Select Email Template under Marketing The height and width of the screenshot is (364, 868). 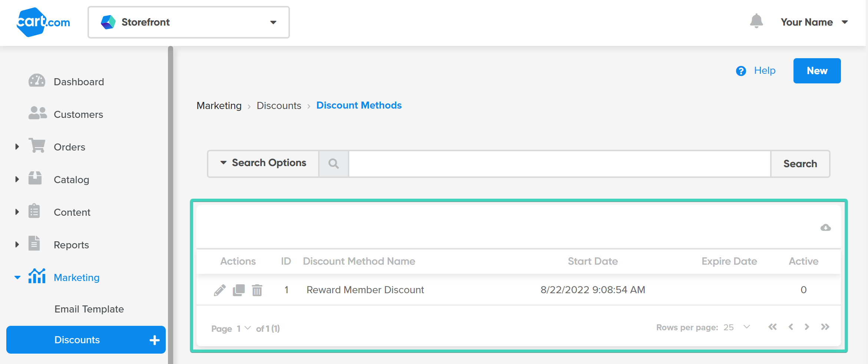[x=89, y=309]
